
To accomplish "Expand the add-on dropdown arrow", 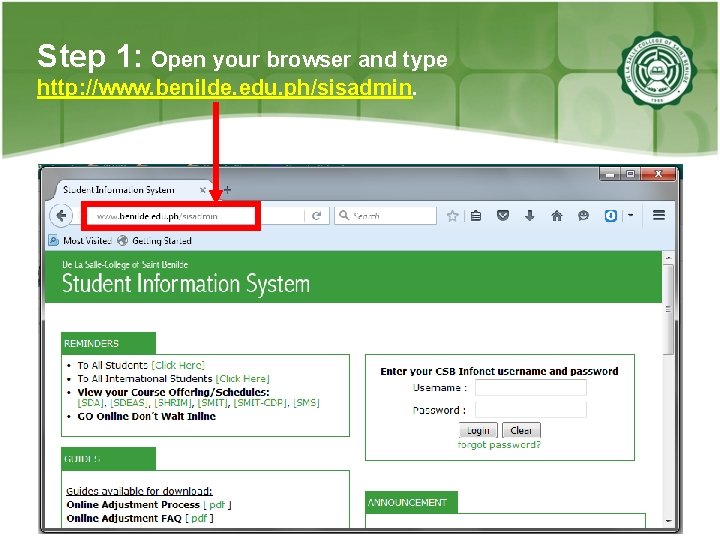I will pos(630,215).
